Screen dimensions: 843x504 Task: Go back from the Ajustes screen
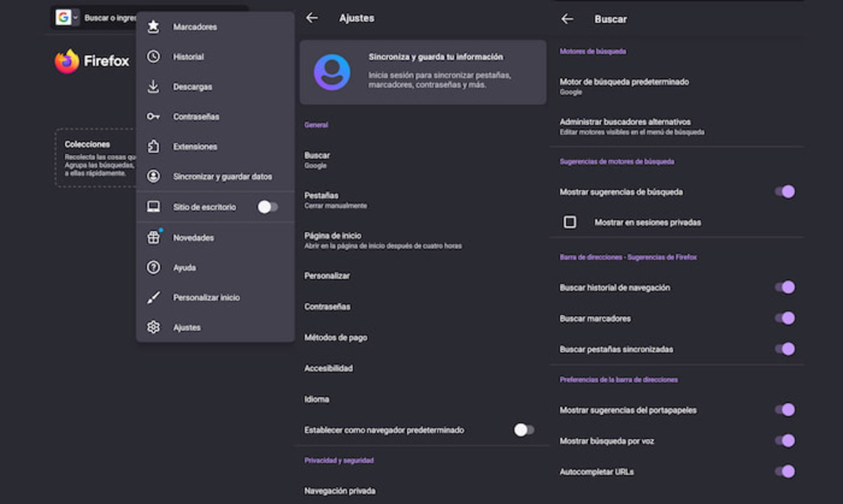(312, 18)
